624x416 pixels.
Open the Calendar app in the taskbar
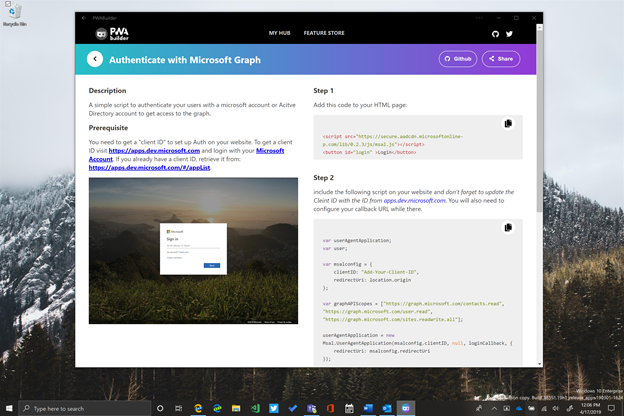pyautogui.click(x=349, y=408)
